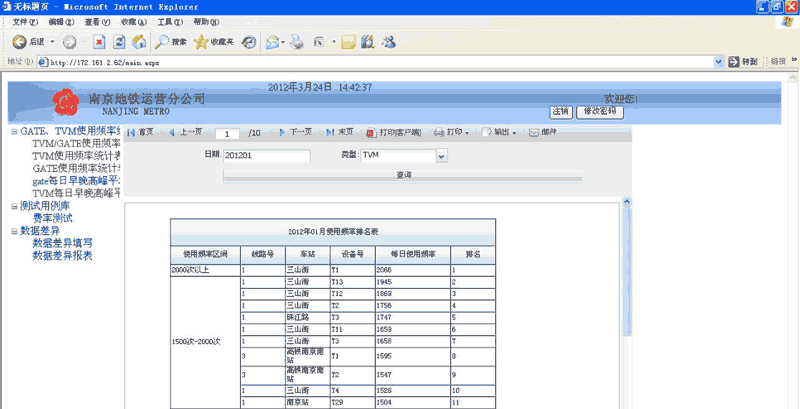Open the browser History icon
Image resolution: width=800 pixels, height=409 pixels.
coord(248,42)
